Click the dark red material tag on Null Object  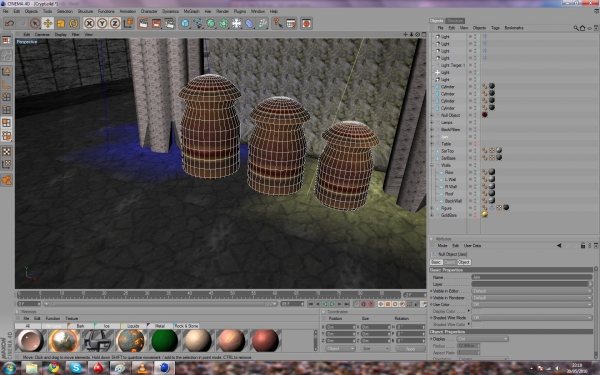[485, 115]
